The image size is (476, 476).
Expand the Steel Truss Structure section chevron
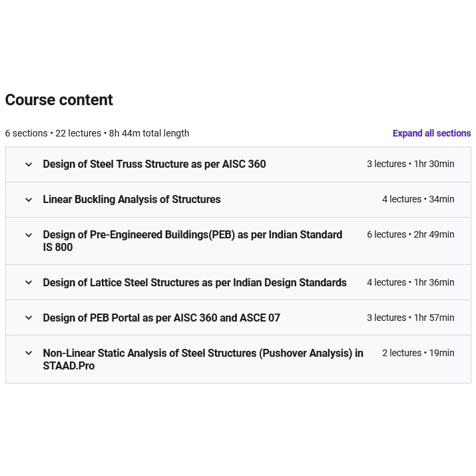tap(29, 164)
